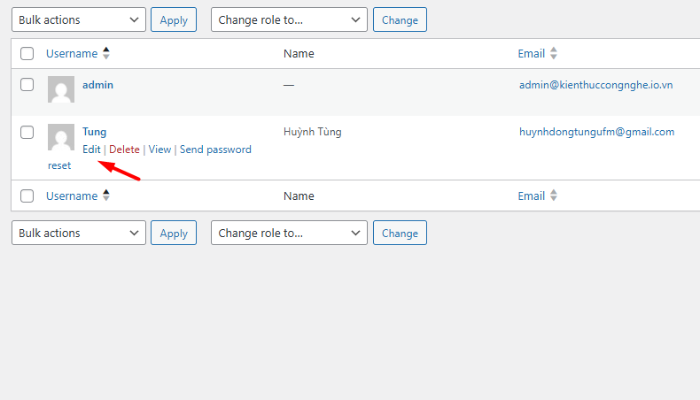Expand the top Change role to dropdown
Viewport: 700px width, 400px height.
point(289,19)
